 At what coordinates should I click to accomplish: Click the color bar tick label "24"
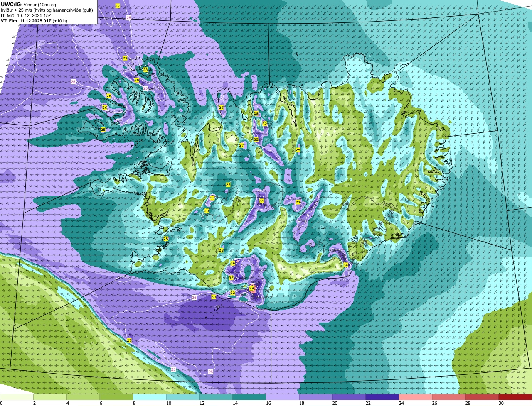tap(401, 403)
